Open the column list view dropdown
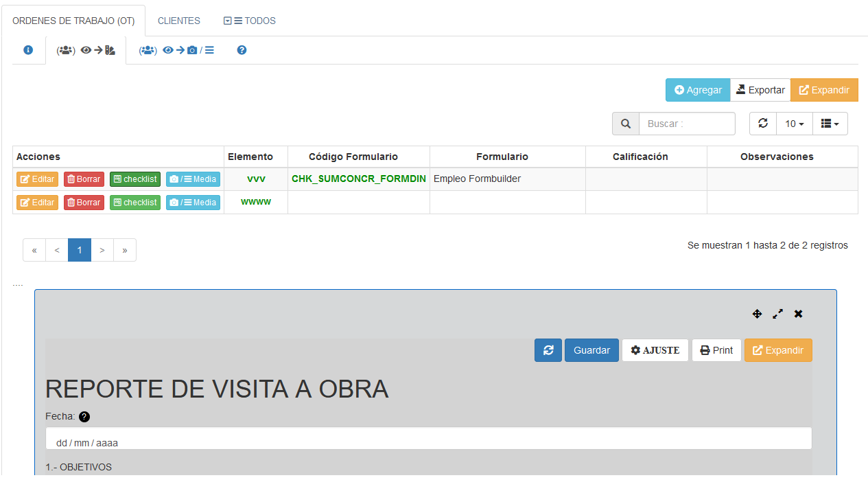 click(x=830, y=124)
